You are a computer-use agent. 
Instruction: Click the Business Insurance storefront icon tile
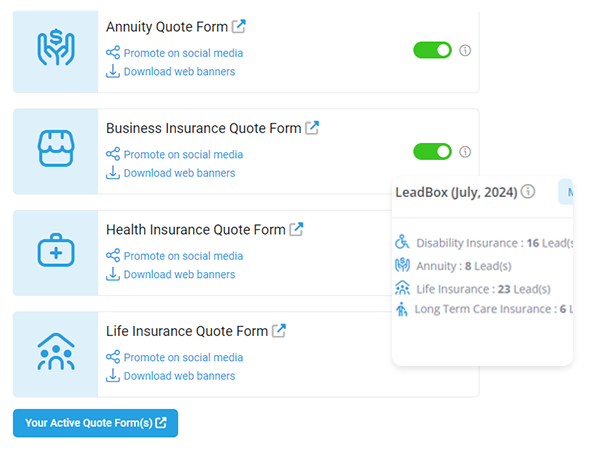(55, 151)
